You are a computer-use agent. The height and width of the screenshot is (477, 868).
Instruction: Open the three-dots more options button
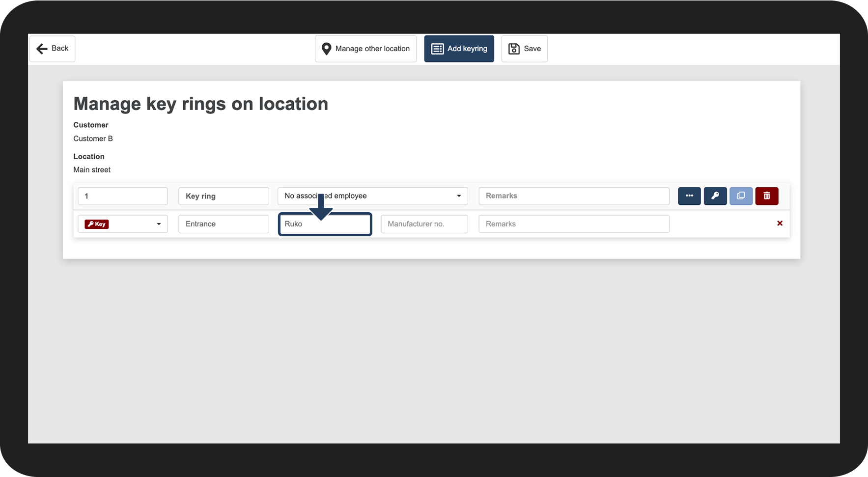click(x=690, y=196)
